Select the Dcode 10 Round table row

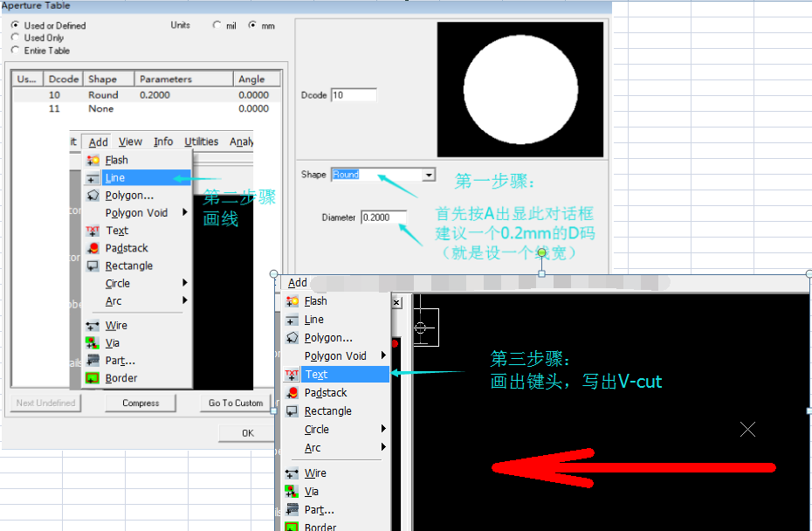click(140, 95)
